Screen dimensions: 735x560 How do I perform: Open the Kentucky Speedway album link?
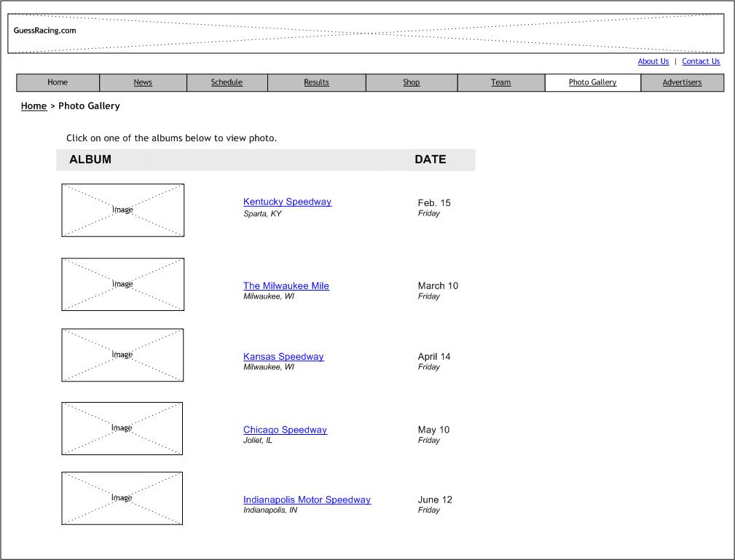287,202
